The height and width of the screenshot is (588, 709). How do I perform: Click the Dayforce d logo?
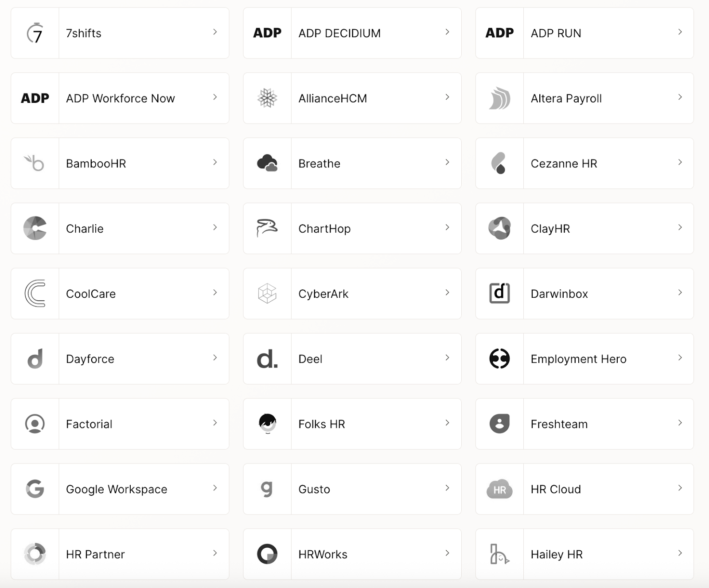(x=35, y=358)
